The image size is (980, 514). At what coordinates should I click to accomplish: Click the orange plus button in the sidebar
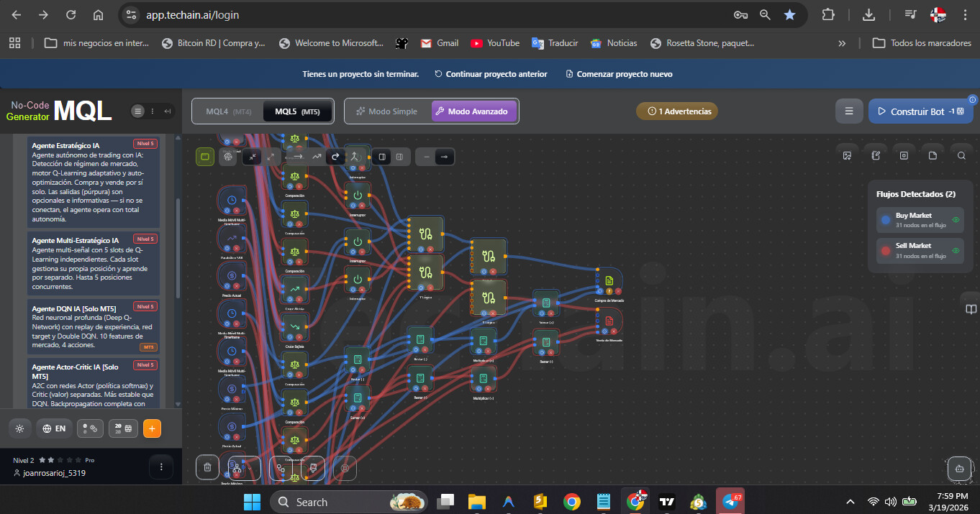tap(152, 428)
